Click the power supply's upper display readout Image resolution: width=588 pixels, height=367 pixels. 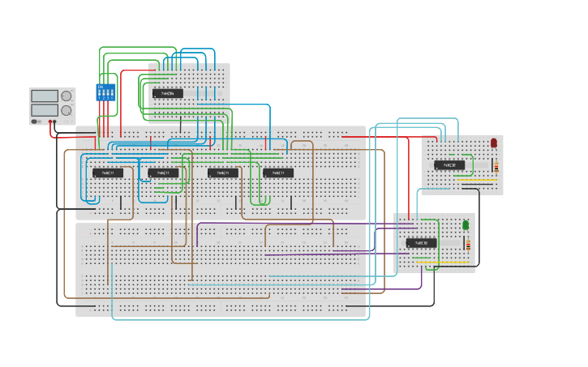[x=45, y=96]
